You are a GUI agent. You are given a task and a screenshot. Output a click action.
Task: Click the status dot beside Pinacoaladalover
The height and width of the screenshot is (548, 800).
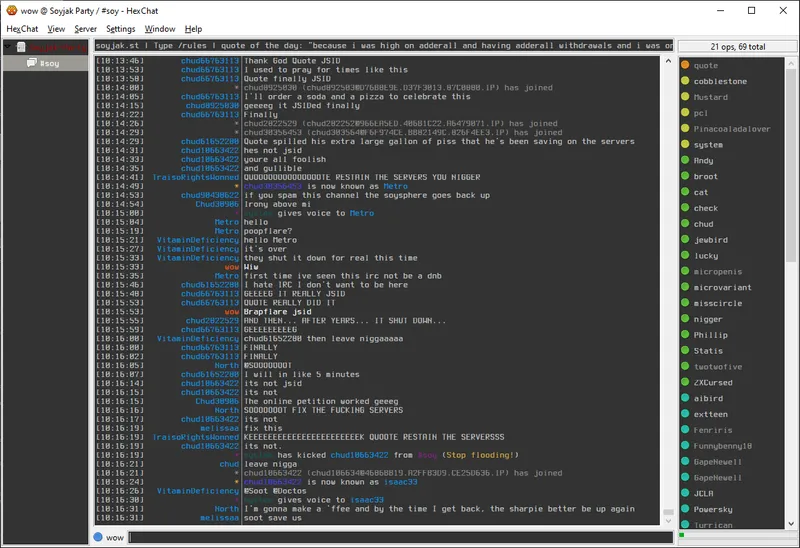(685, 128)
